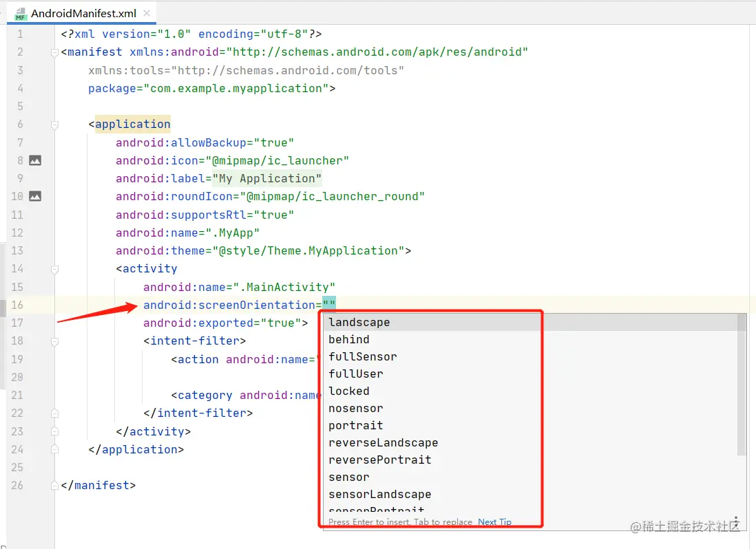The image size is (756, 549).
Task: Click android:name=".MainActivity" attribute
Action: pos(239,287)
